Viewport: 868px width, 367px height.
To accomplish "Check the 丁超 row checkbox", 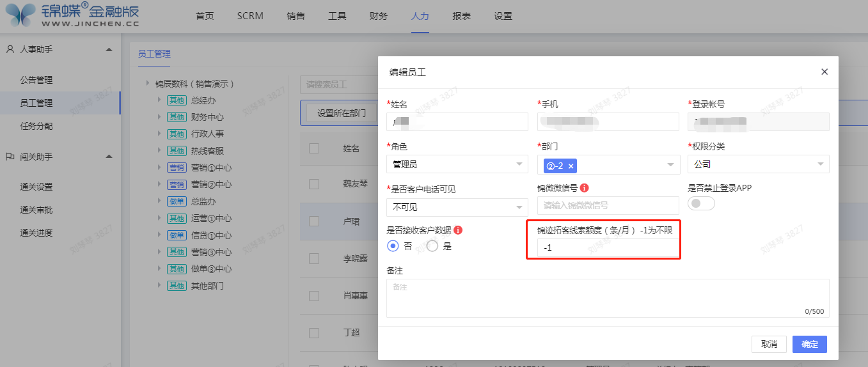I will (x=314, y=333).
